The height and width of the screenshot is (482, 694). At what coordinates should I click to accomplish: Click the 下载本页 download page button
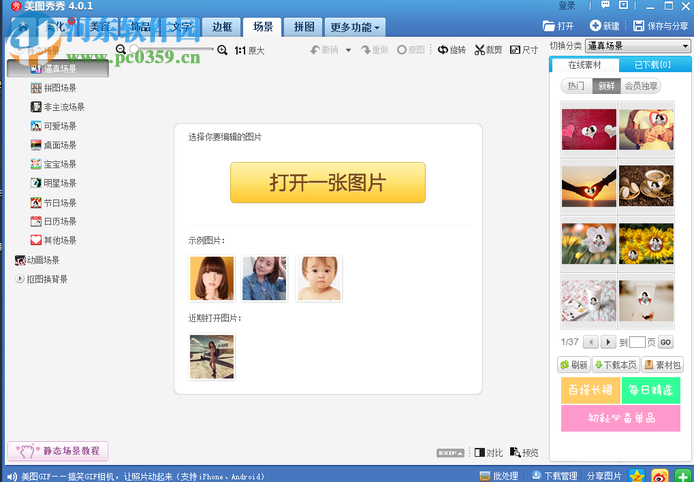tap(616, 365)
